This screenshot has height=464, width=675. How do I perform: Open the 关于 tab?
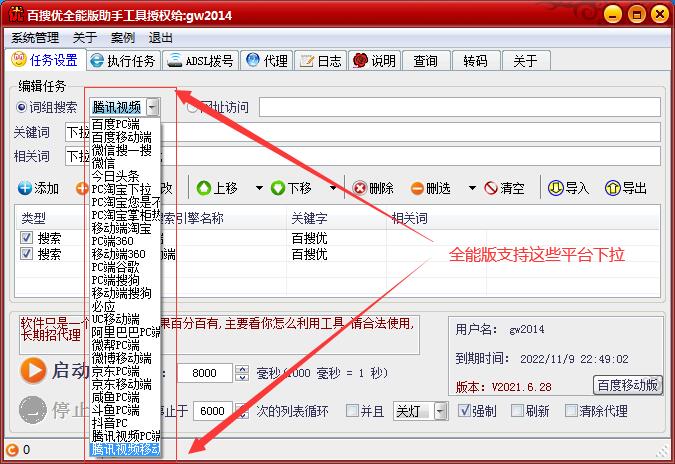coord(526,61)
